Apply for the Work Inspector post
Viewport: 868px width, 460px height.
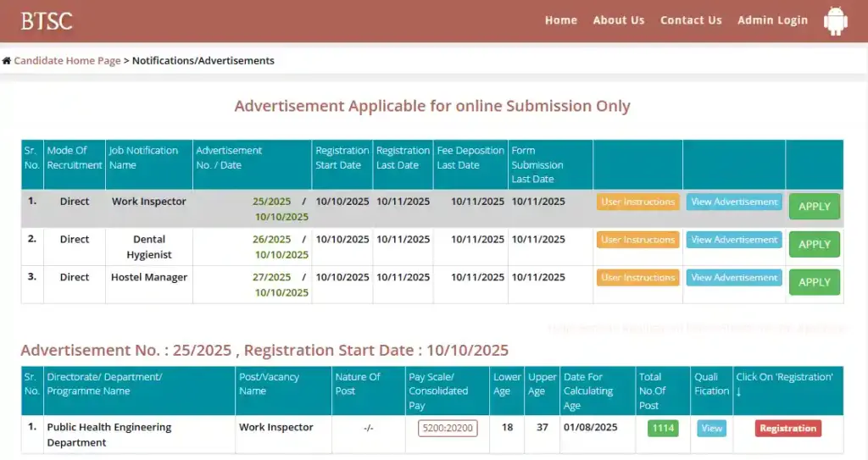click(814, 207)
